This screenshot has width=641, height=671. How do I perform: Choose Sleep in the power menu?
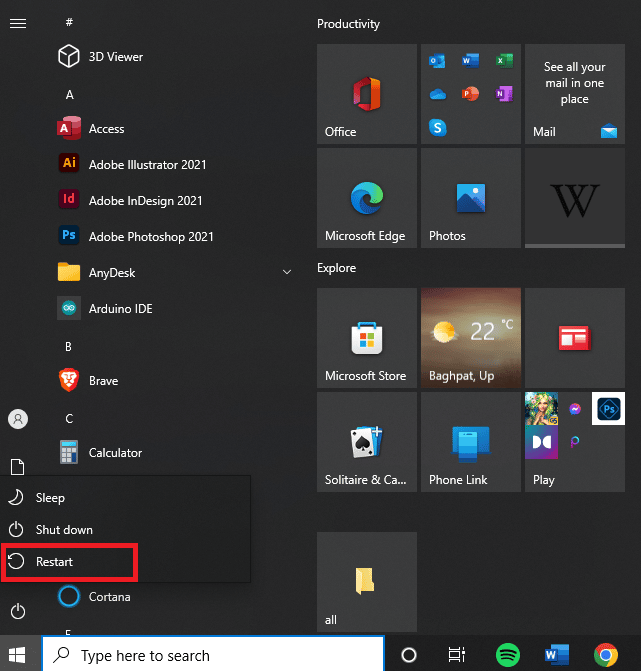coord(50,498)
